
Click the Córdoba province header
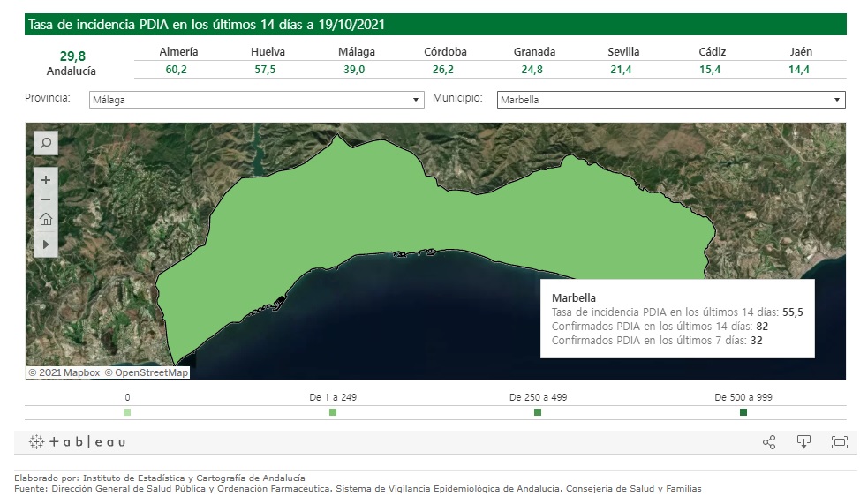pyautogui.click(x=445, y=51)
